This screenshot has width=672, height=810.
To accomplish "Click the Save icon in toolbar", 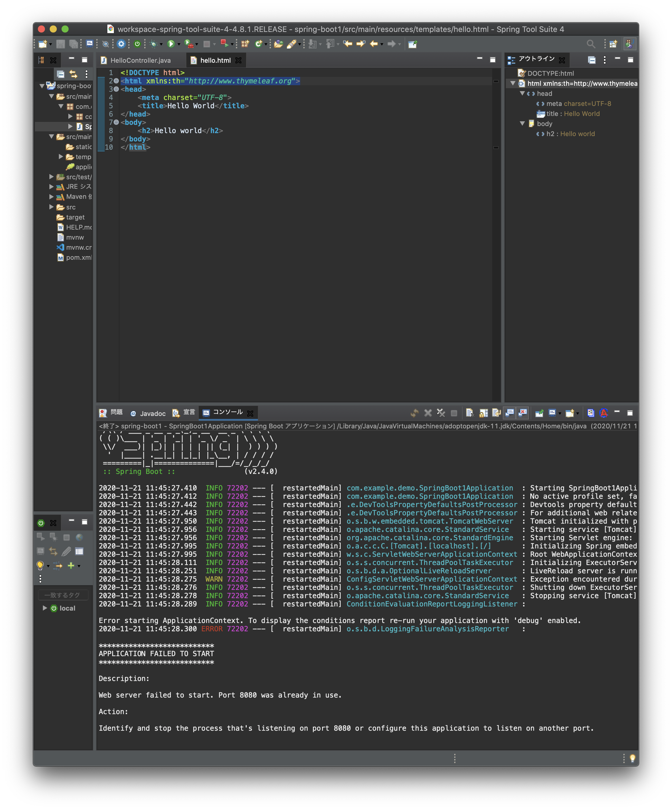I will pos(61,44).
